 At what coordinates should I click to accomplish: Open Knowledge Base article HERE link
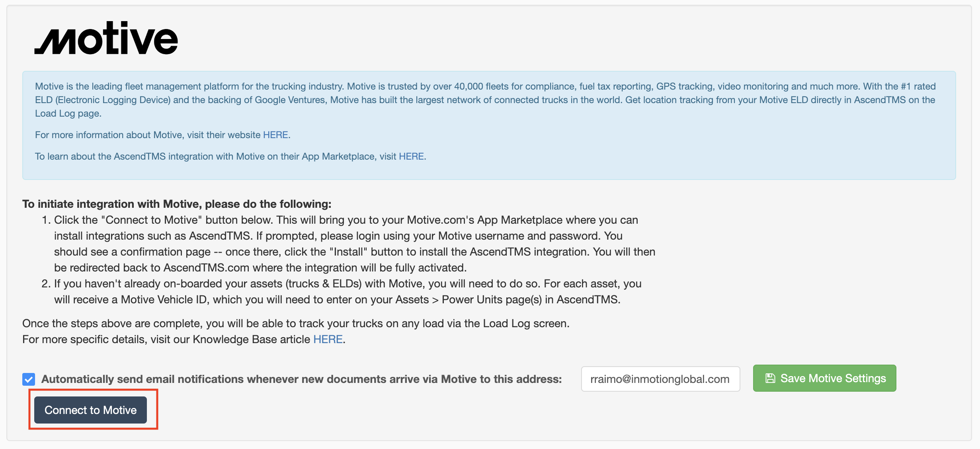click(328, 339)
